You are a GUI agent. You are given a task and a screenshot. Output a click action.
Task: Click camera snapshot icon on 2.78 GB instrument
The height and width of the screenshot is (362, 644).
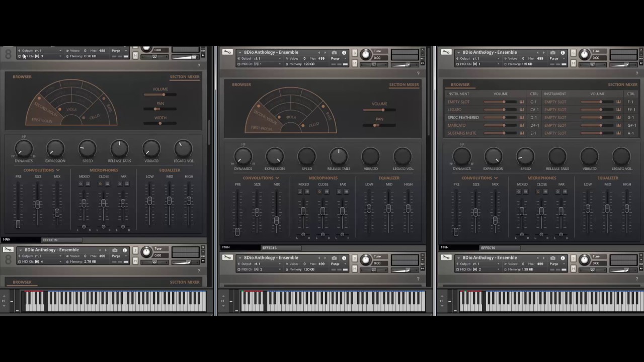[115, 250]
